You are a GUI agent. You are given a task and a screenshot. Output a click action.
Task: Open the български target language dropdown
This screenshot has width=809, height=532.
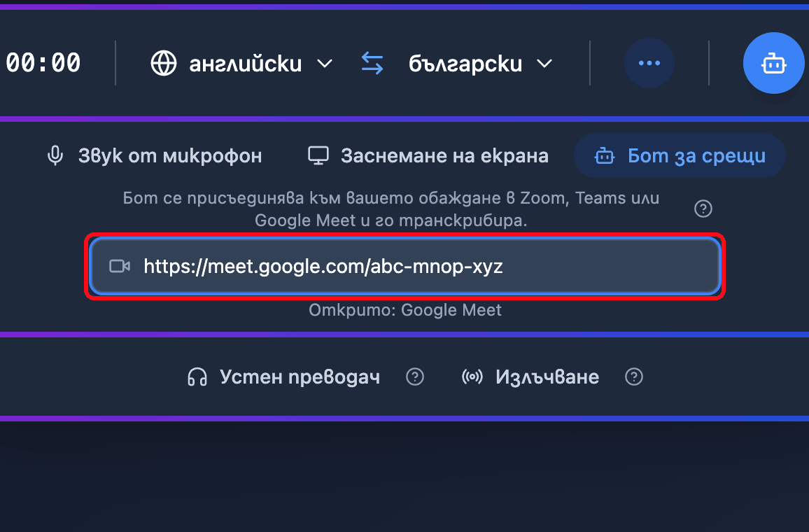(x=480, y=64)
